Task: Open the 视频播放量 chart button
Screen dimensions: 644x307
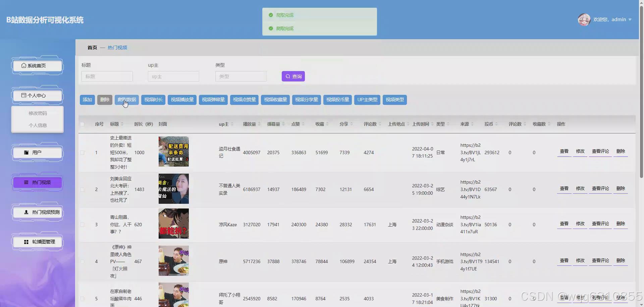Action: click(182, 100)
